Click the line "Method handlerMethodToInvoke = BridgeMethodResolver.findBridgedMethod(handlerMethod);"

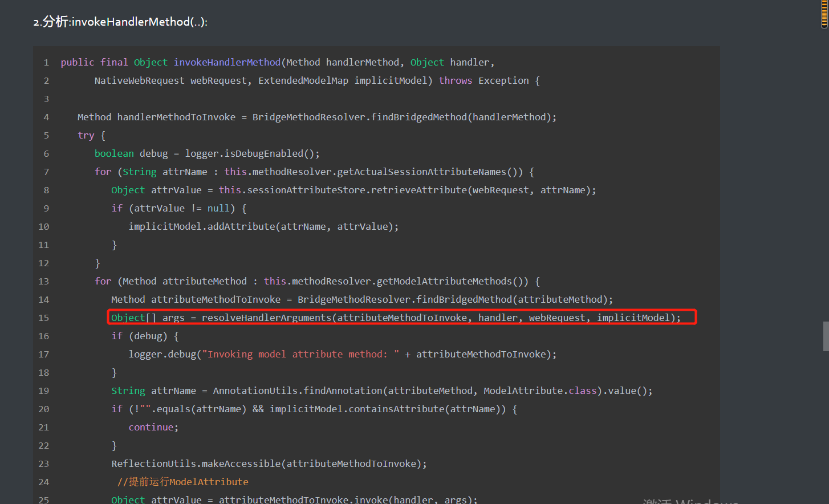click(317, 117)
